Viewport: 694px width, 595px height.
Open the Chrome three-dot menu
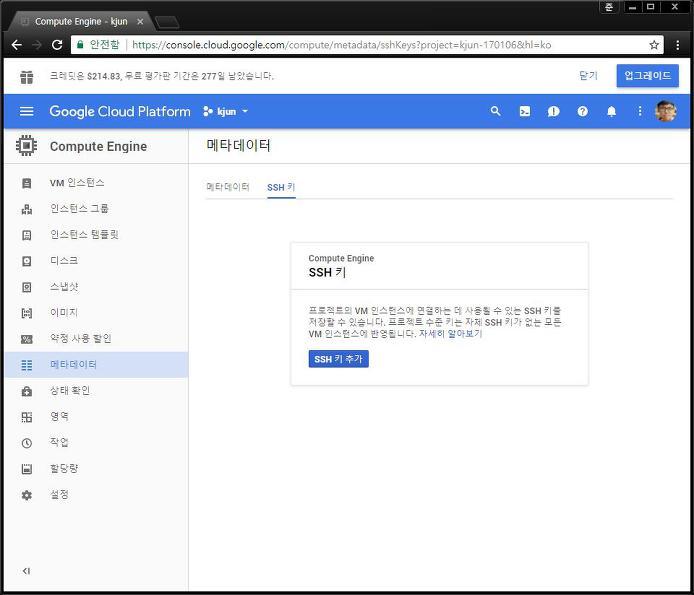coord(677,45)
